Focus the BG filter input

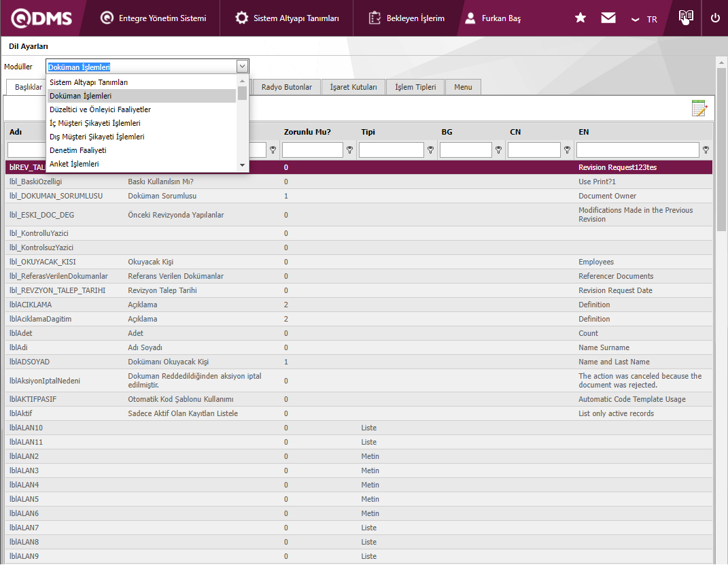466,150
